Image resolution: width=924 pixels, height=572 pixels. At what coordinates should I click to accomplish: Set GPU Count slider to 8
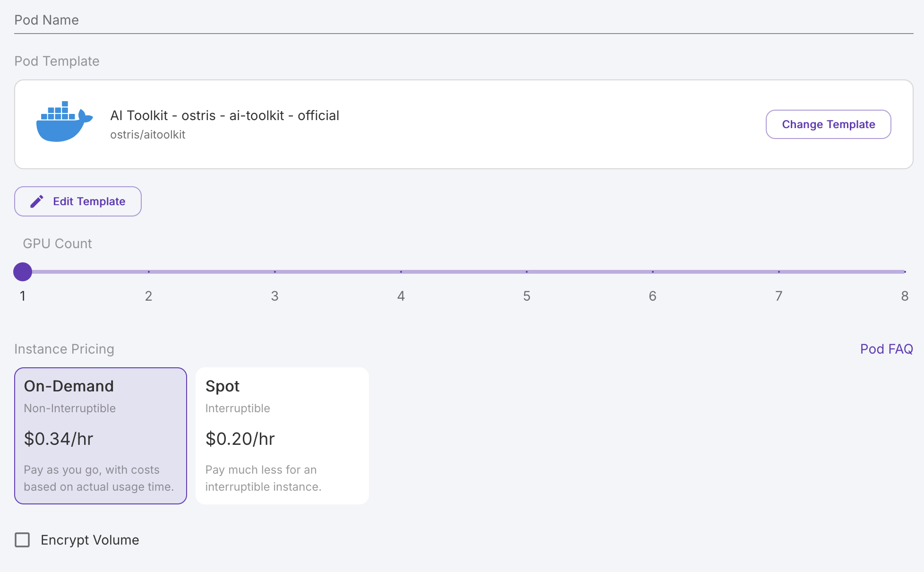[x=904, y=272]
